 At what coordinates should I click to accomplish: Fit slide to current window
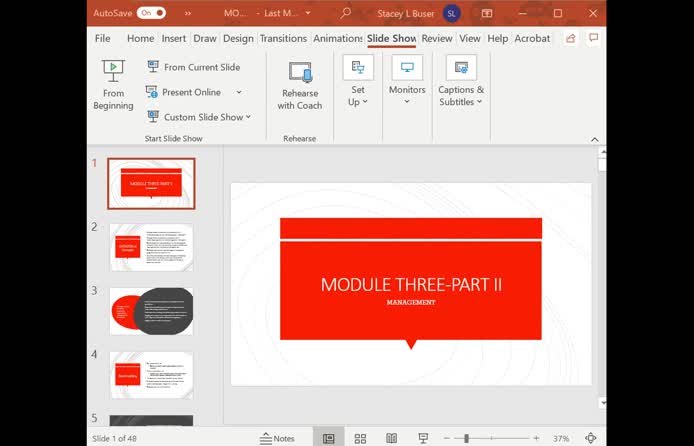(590, 438)
